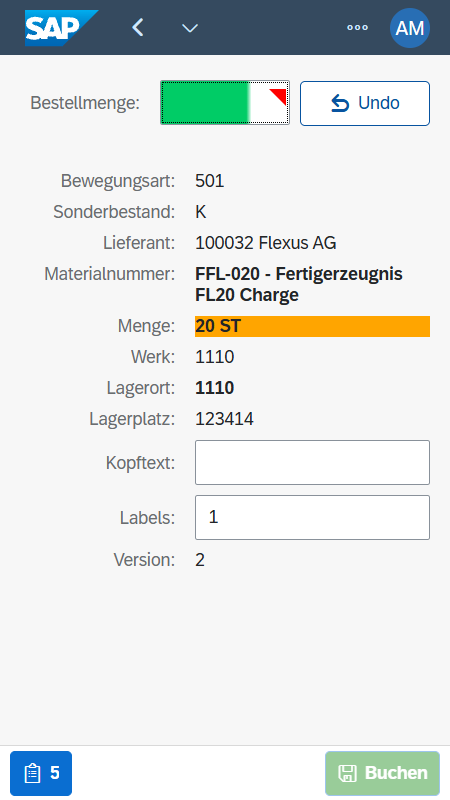
Task: Select the orange Menge 20 ST field
Action: point(312,326)
